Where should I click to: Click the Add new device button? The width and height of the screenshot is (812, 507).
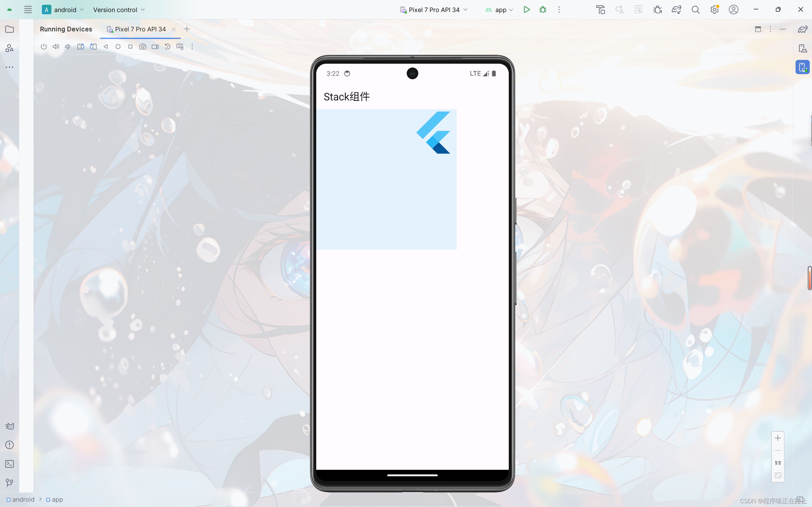click(x=187, y=29)
